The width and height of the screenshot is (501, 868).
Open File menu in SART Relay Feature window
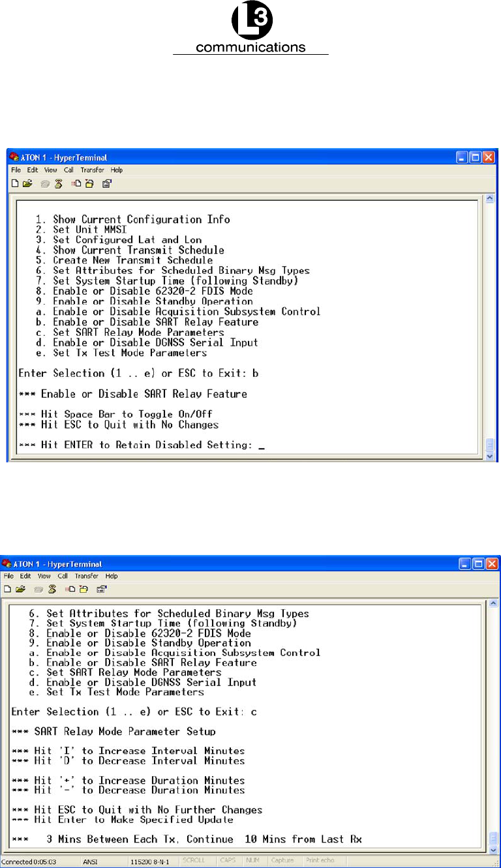click(x=16, y=170)
